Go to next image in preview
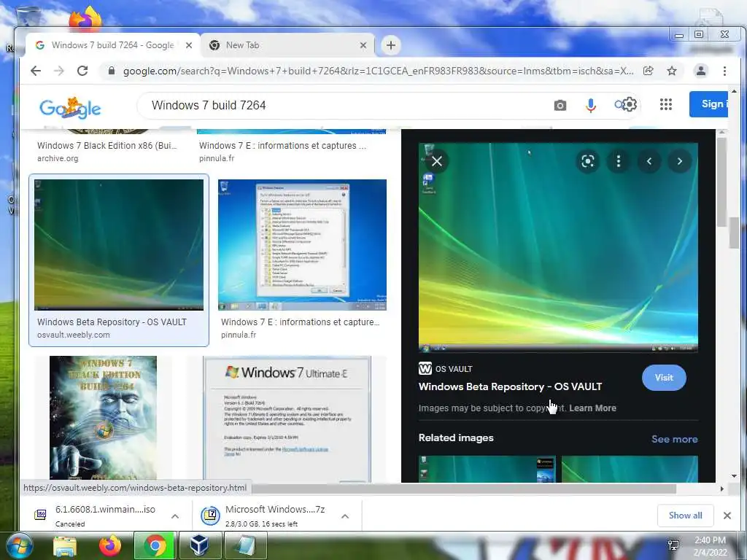Screen dimensions: 747x560 pyautogui.click(x=679, y=161)
